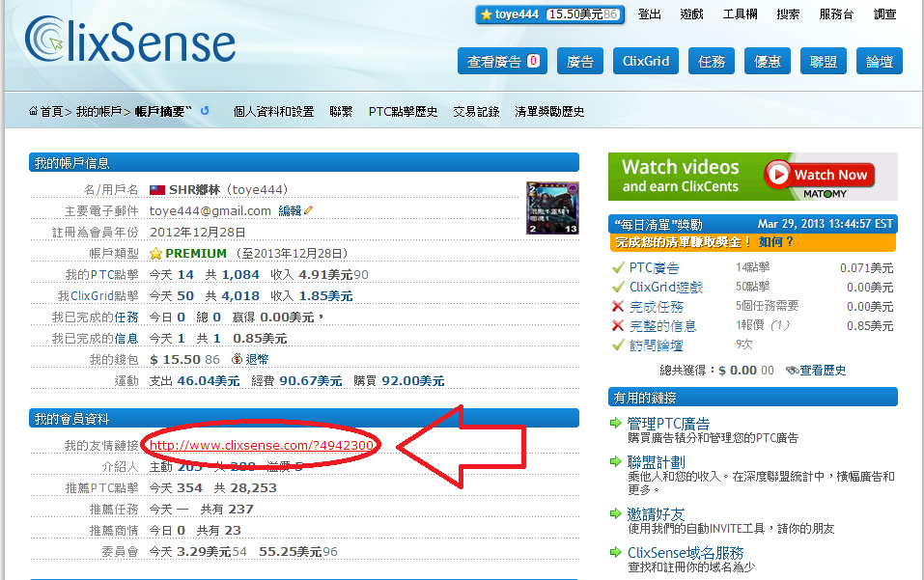Open PTC廣告 checklist link

pos(654,268)
